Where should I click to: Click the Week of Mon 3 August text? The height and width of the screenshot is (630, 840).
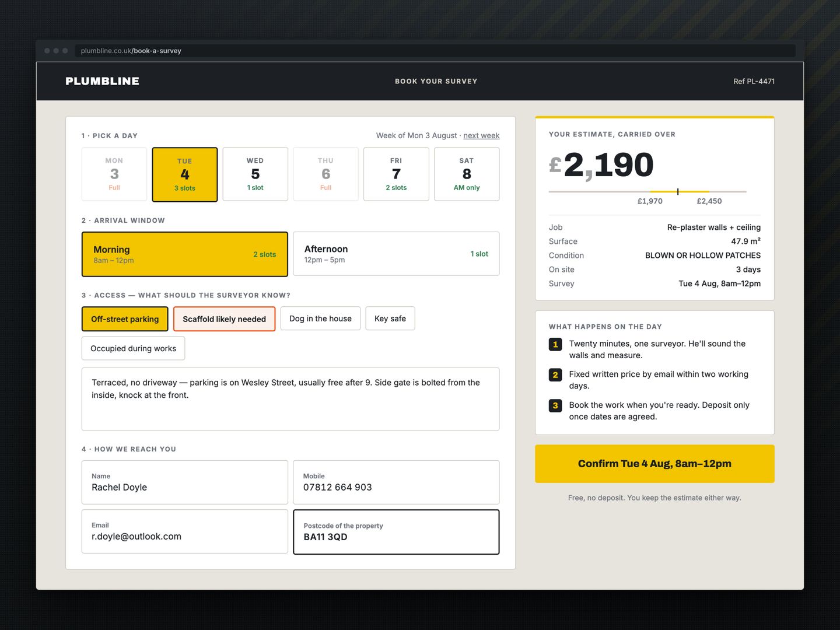tap(416, 135)
